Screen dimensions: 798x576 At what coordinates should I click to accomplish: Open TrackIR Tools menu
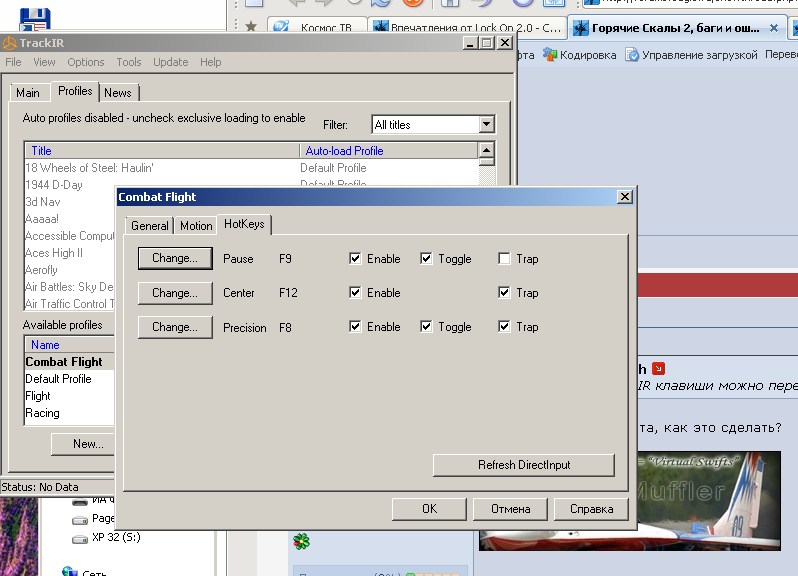click(129, 62)
